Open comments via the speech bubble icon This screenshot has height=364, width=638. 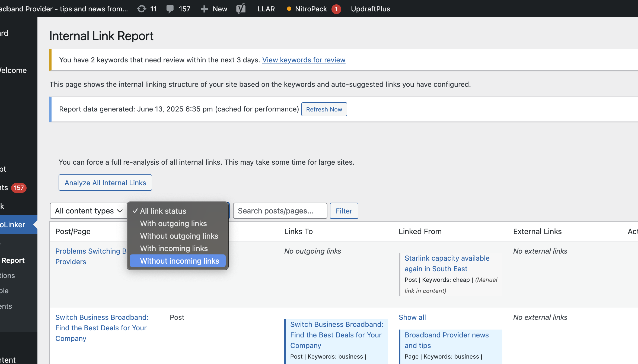(170, 9)
